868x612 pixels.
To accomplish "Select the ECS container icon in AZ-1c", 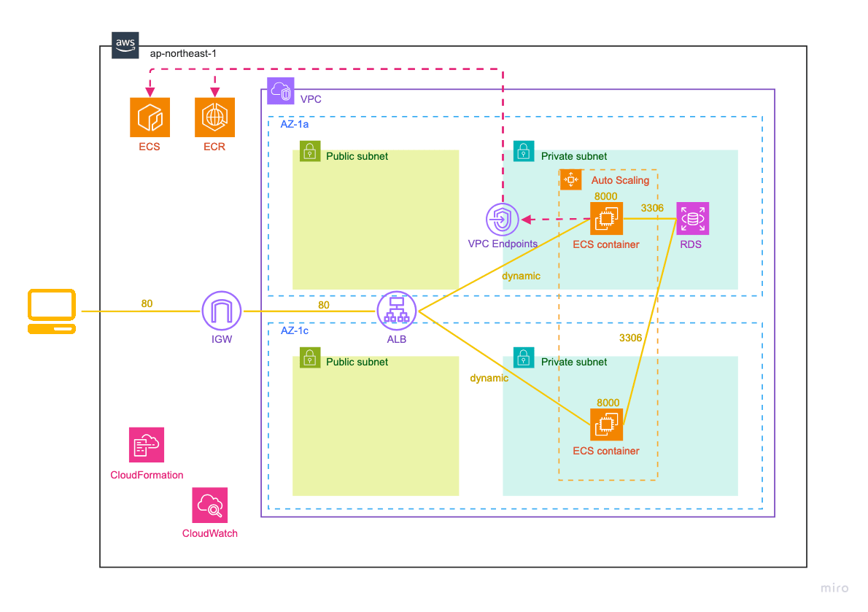I will [606, 425].
